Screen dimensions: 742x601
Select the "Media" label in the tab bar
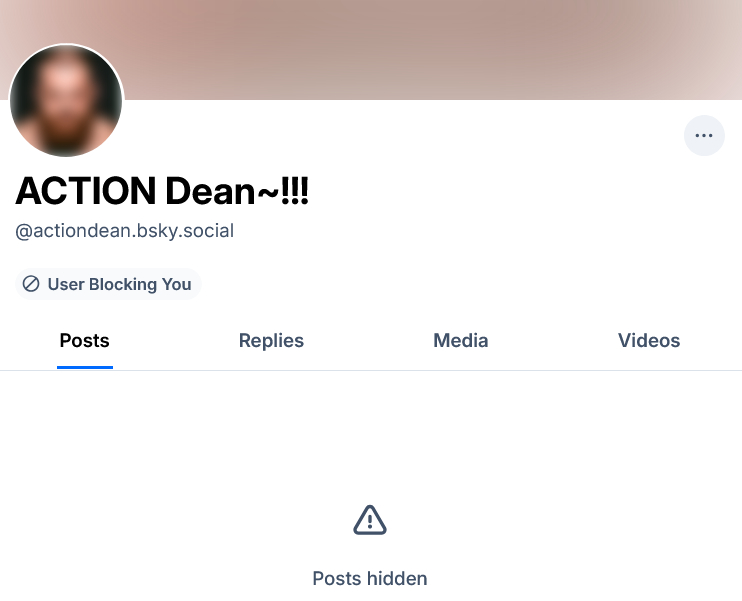tap(460, 341)
